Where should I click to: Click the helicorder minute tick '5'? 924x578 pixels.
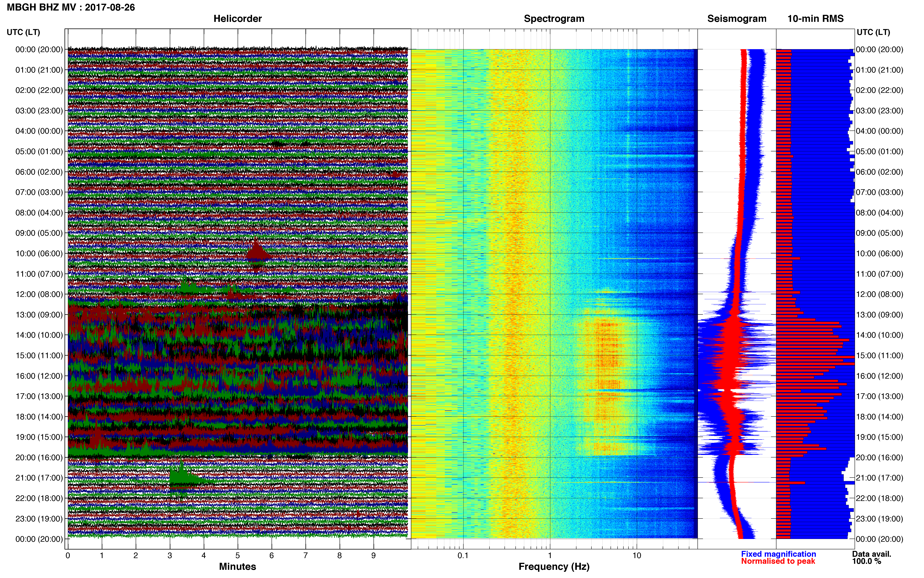tap(238, 556)
